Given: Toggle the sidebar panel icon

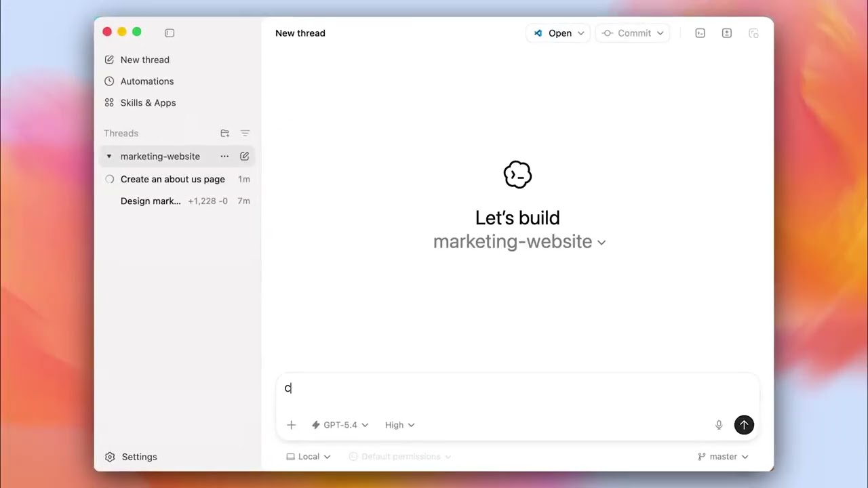Looking at the screenshot, I should pos(170,33).
